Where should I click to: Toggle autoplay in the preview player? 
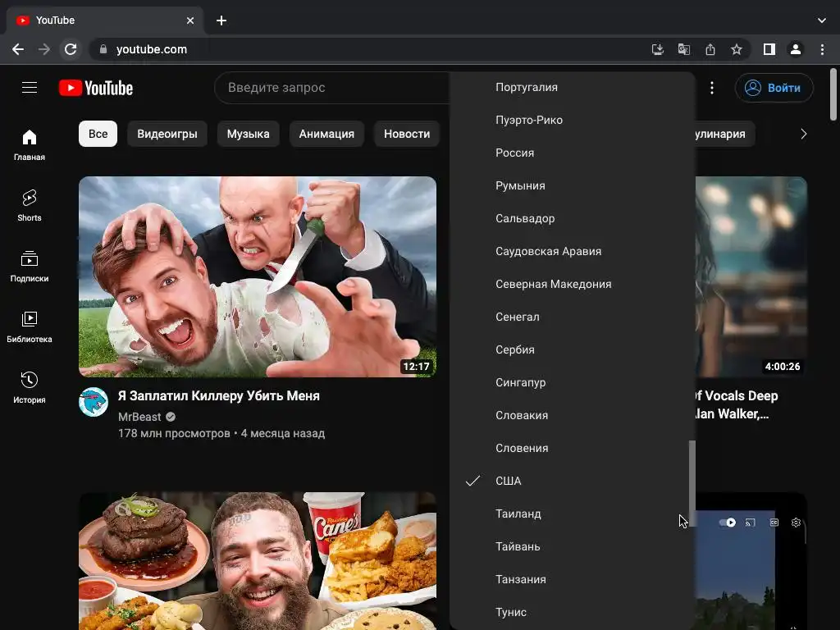(727, 523)
